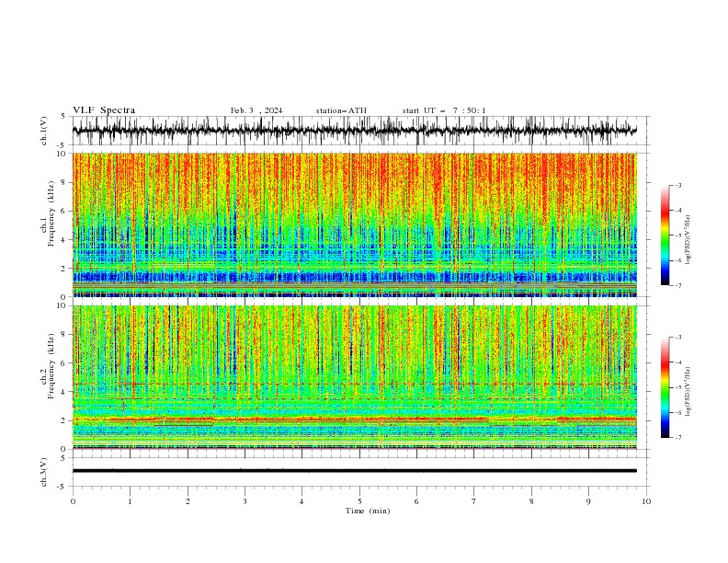This screenshot has height=563, width=728.
Task: Click time axis tick label "3"
Action: (x=245, y=501)
